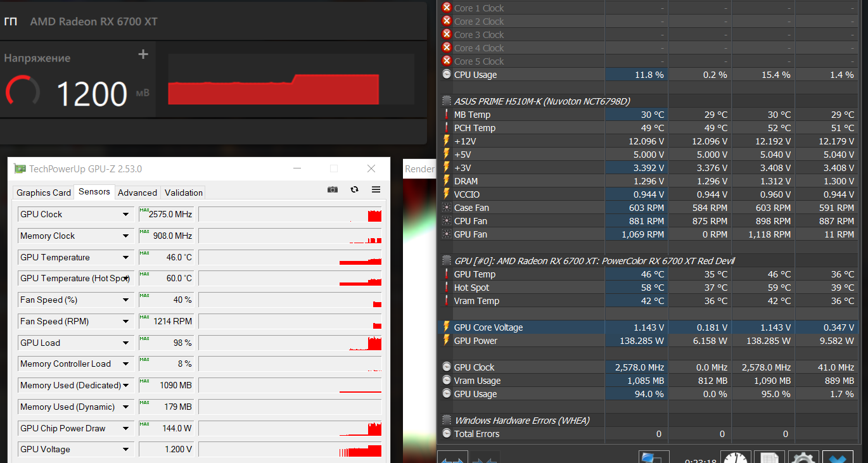The width and height of the screenshot is (868, 463).
Task: Open the Fan Speed (RPM) dropdown
Action: [125, 322]
